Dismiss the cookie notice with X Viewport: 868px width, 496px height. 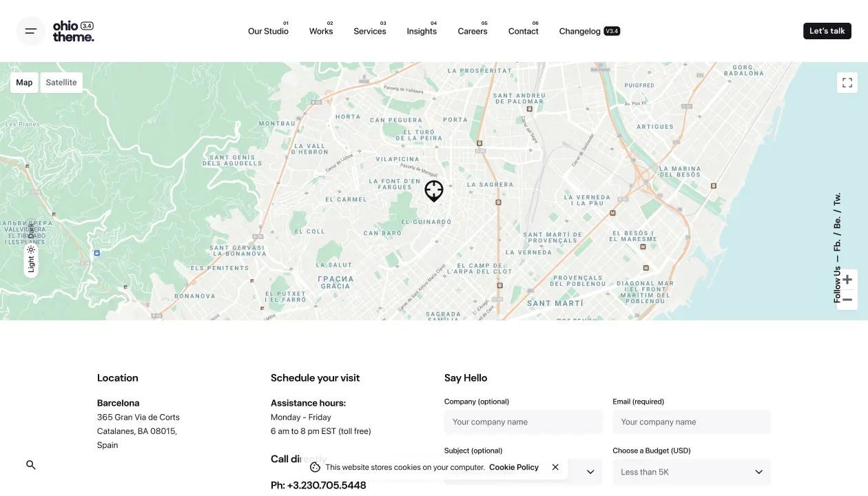555,467
